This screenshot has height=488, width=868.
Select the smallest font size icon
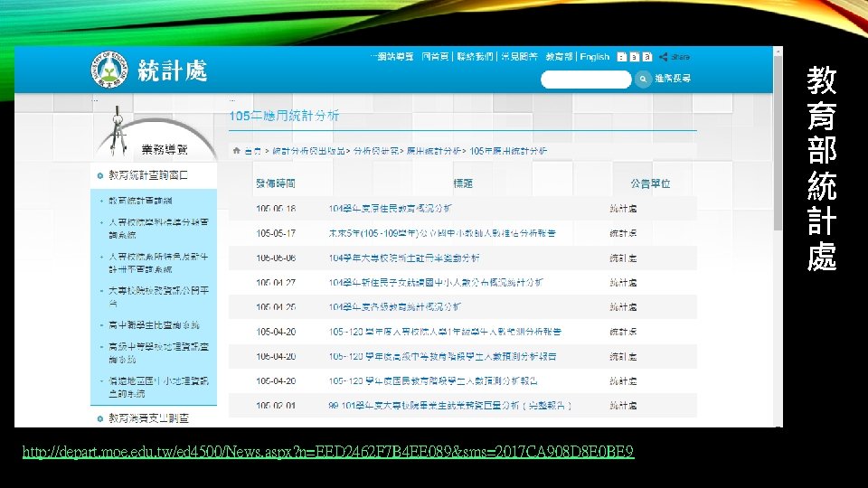(622, 57)
